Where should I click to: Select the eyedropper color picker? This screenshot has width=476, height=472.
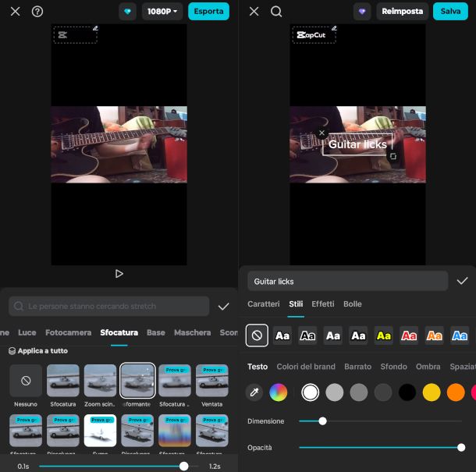(x=254, y=392)
